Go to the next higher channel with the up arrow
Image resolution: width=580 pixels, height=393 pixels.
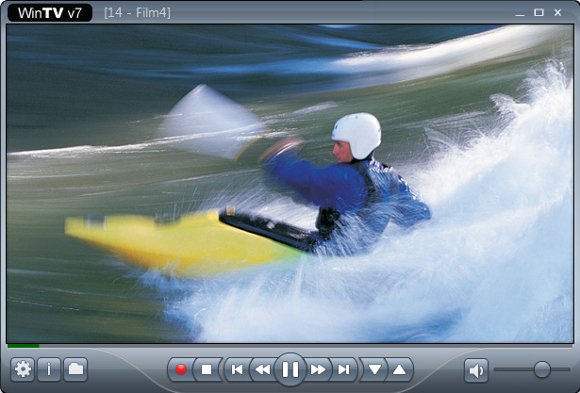tap(399, 369)
